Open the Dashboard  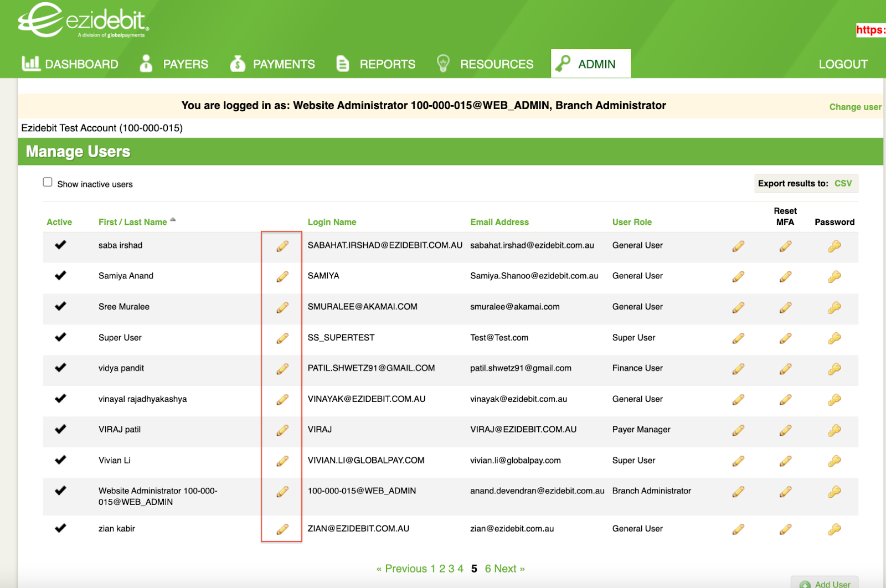tap(81, 64)
